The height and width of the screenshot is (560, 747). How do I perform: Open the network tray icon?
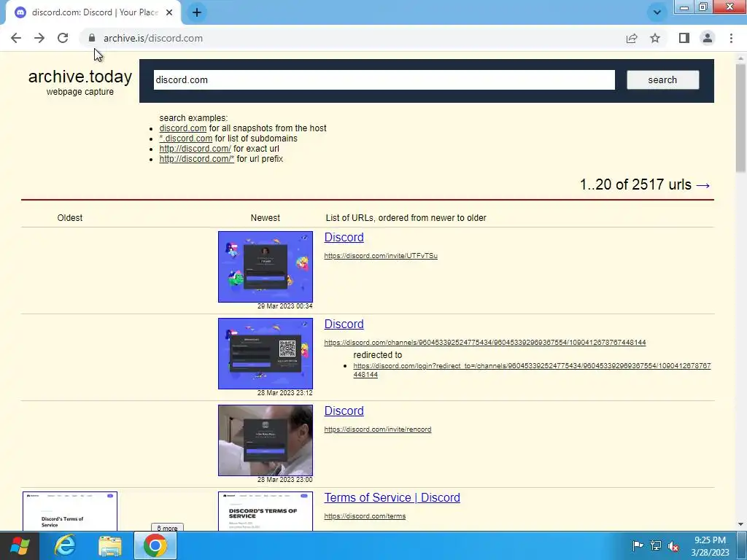[656, 545]
